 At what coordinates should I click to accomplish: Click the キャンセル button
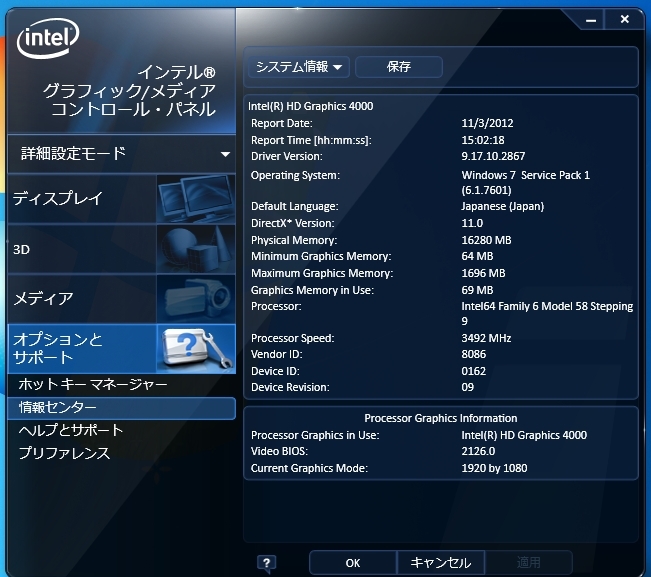441,563
